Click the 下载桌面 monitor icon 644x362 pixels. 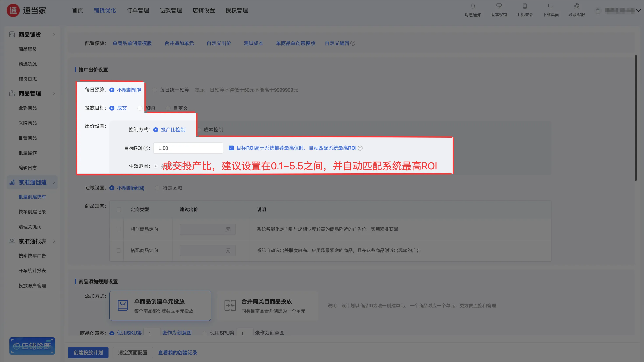tap(550, 6)
